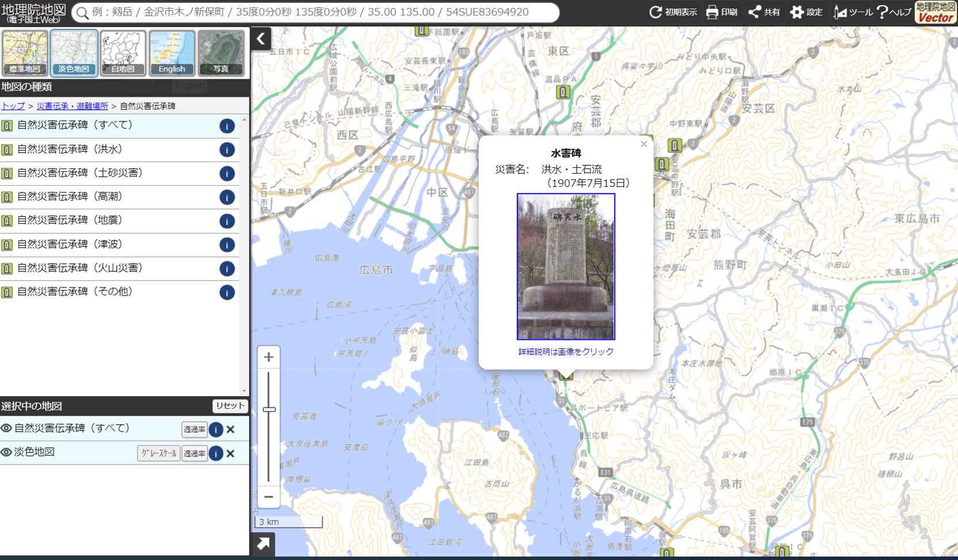Show info for 自然災害伝承碑（津波）
The image size is (958, 560).
click(227, 245)
